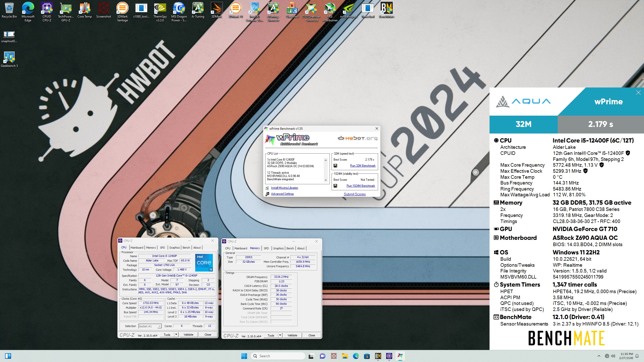The image size is (644, 362).
Task: Switch to Mainboard tab in left CPU-Z window
Action: (137, 248)
